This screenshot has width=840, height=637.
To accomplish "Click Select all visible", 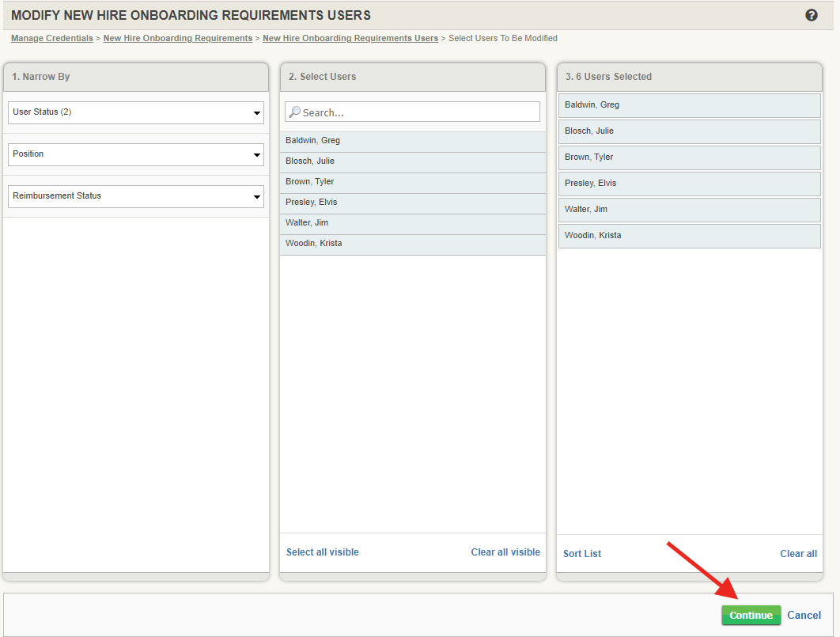I will pos(322,552).
